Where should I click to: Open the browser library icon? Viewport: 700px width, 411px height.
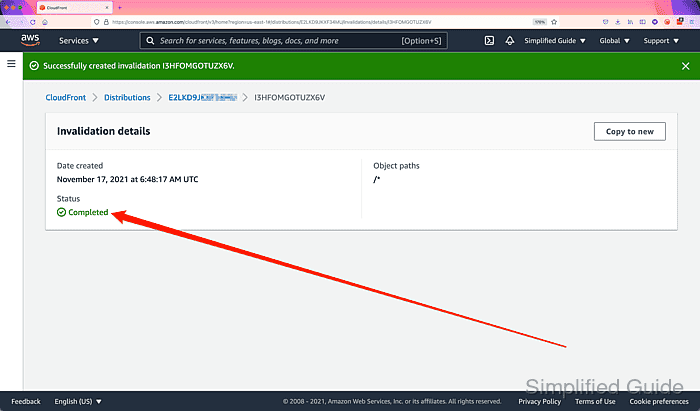tap(630, 22)
